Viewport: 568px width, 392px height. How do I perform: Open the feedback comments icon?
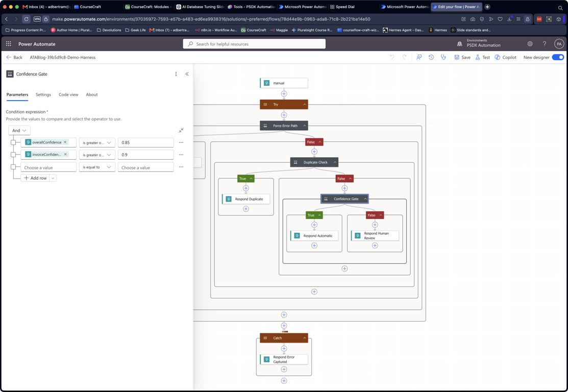(x=419, y=57)
